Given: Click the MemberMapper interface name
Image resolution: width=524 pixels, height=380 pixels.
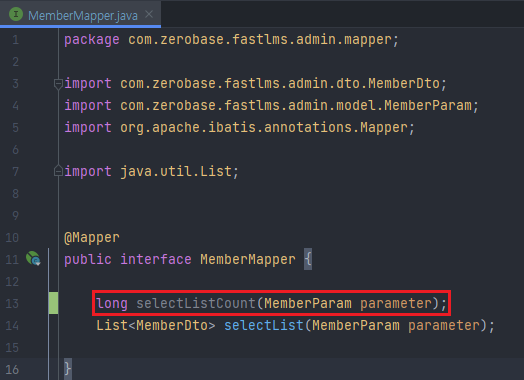Looking at the screenshot, I should [248, 259].
